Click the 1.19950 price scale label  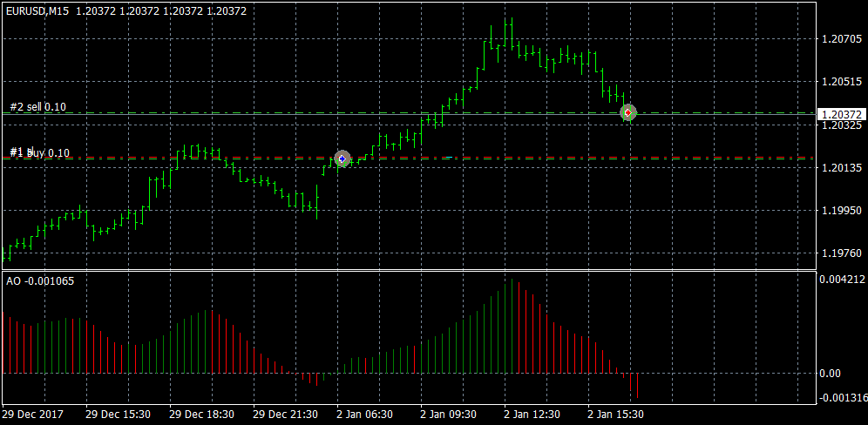pyautogui.click(x=840, y=211)
